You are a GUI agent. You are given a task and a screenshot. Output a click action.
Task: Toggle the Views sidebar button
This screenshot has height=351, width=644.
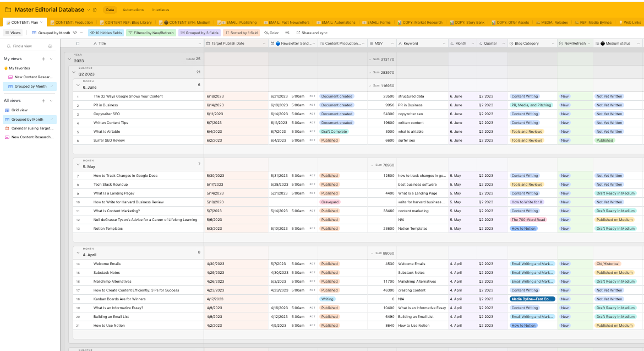click(x=13, y=33)
